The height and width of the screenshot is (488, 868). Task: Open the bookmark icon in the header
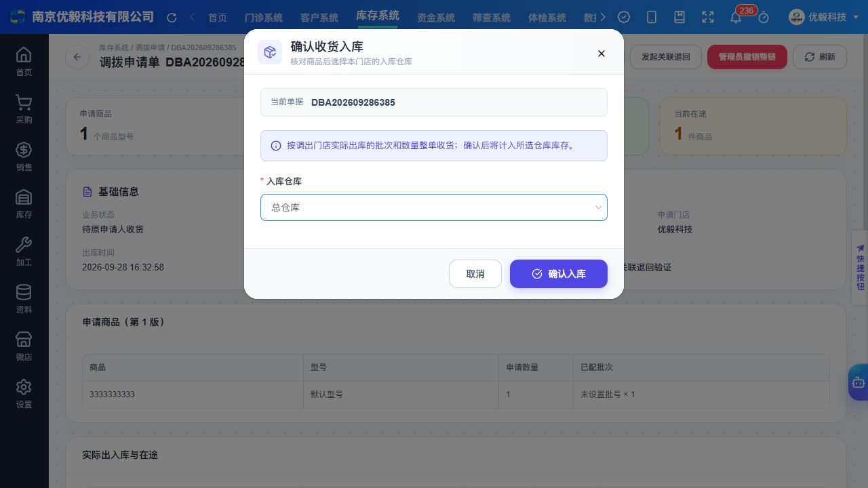pos(679,18)
